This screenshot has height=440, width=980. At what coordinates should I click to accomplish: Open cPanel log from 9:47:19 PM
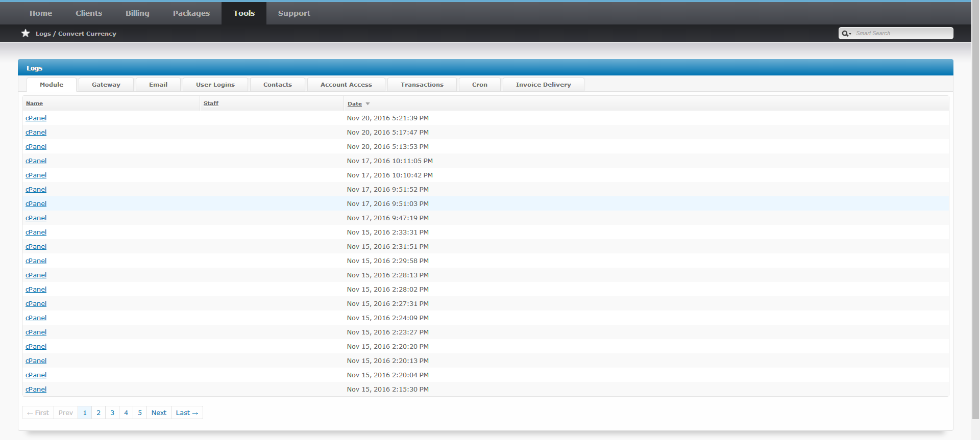[36, 218]
